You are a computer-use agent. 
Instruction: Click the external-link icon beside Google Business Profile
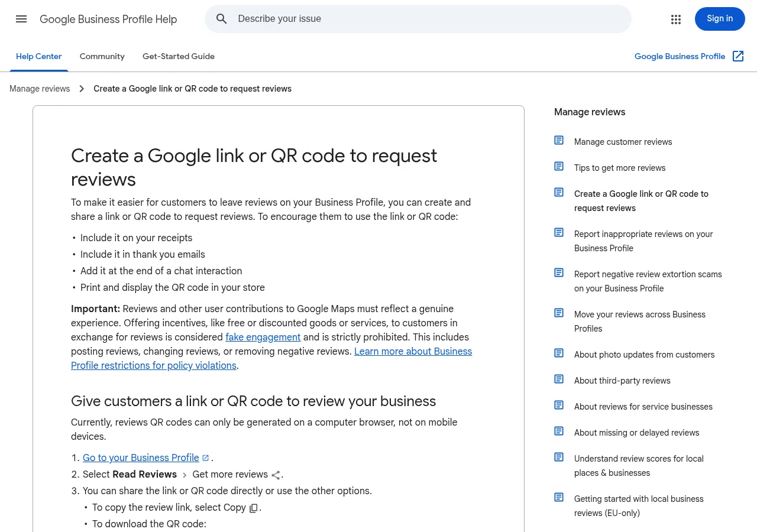pos(738,56)
